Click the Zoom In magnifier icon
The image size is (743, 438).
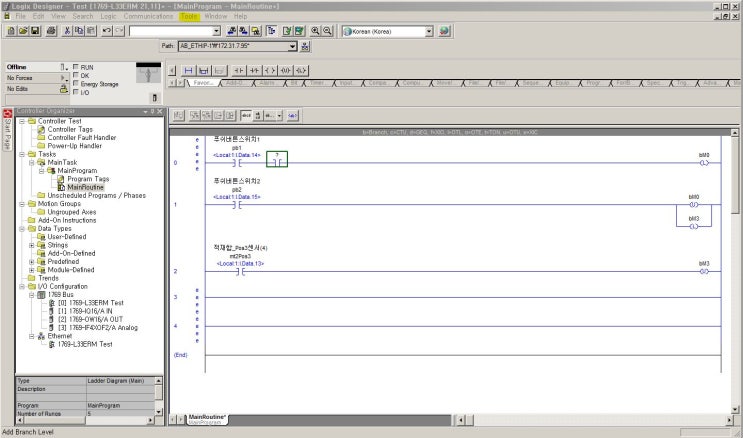(x=316, y=32)
